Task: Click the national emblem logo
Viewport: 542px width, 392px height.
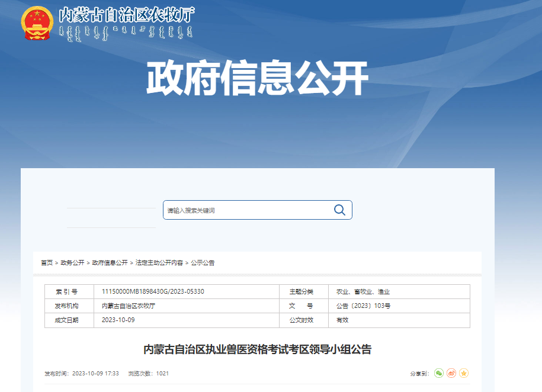Action: click(37, 23)
